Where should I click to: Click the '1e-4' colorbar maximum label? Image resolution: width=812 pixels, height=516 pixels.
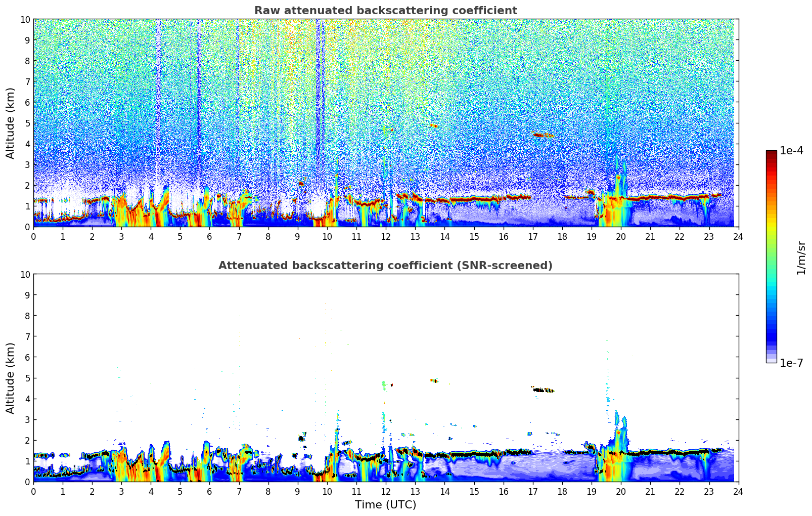click(x=791, y=151)
